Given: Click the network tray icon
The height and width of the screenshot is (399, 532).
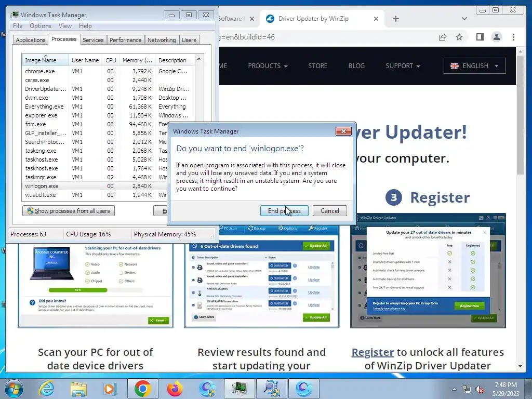Looking at the screenshot, I should tap(467, 390).
